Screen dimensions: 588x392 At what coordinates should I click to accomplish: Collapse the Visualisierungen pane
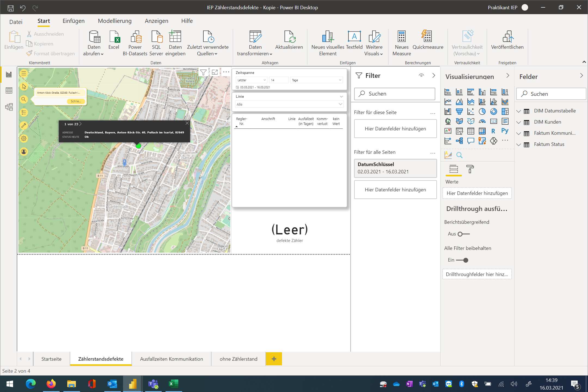[x=508, y=76]
